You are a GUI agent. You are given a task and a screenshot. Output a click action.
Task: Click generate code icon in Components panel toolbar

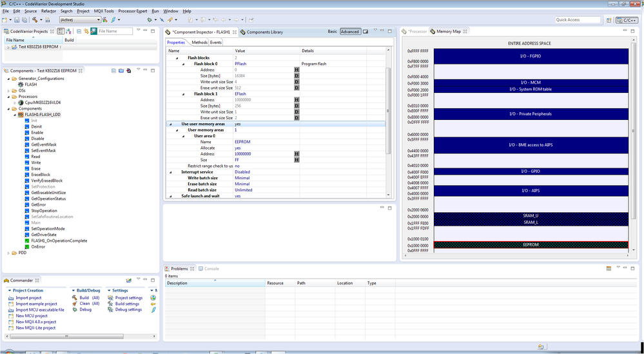(128, 71)
